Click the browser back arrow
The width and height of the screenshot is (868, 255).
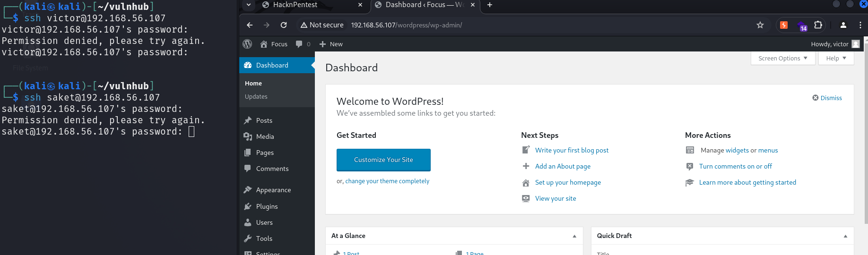point(250,25)
